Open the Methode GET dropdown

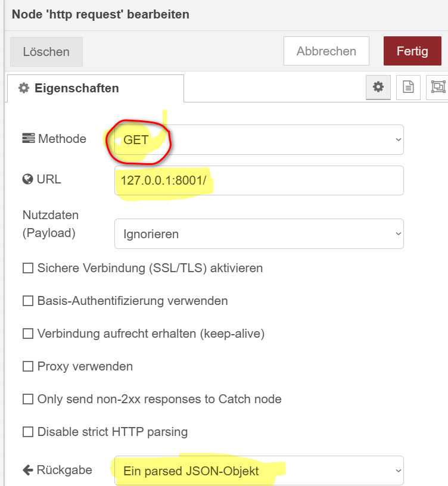259,140
